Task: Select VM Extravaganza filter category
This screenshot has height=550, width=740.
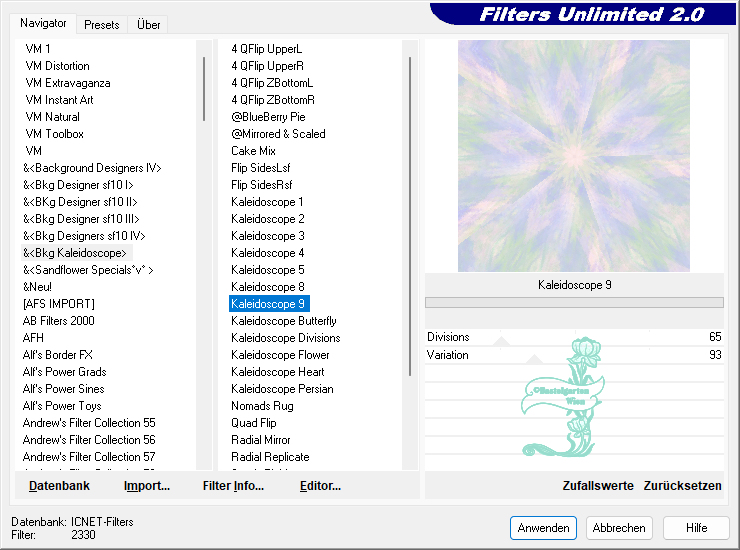Action: (x=67, y=83)
